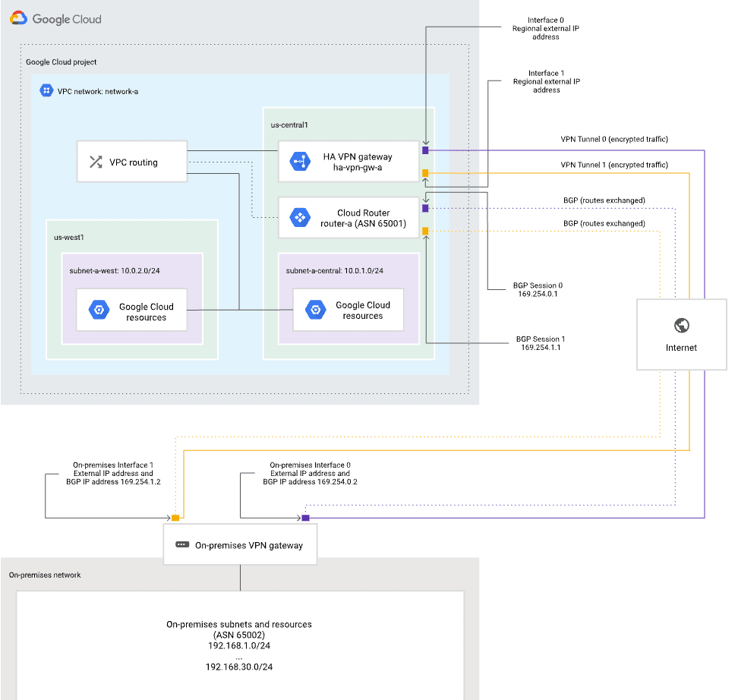Click the 'Google Cloud project' label
The image size is (738, 700).
[61, 62]
